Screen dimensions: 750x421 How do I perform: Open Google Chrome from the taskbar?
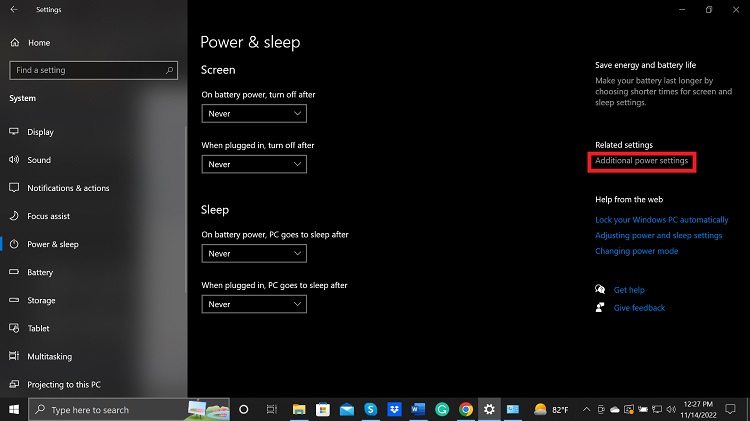[466, 410]
